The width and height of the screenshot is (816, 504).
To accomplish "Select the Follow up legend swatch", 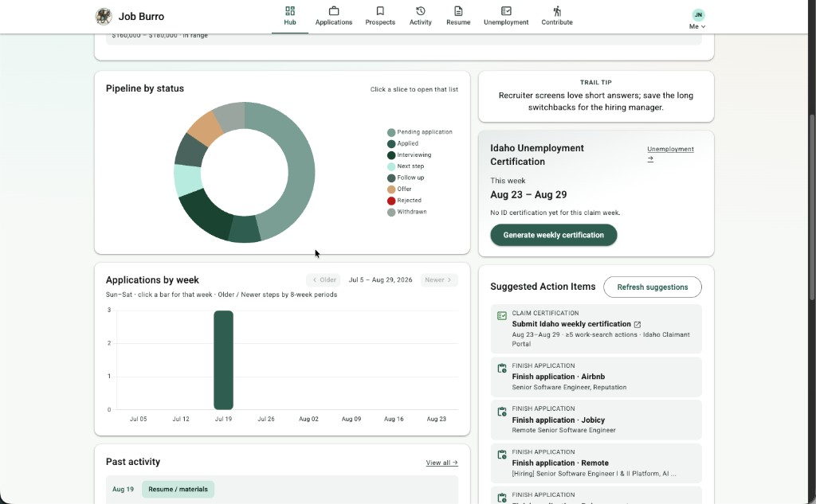I will [391, 178].
